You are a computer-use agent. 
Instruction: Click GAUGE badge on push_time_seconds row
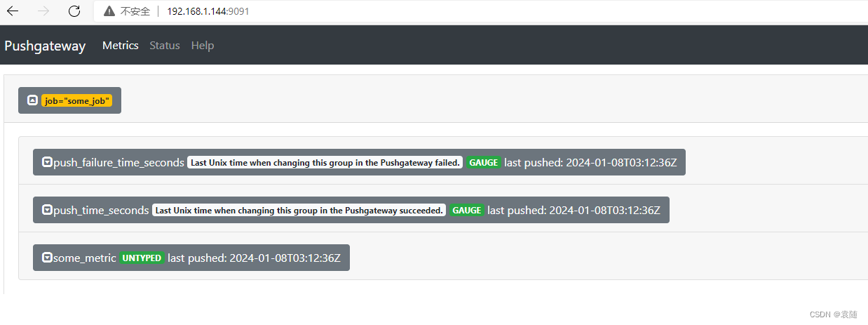point(466,210)
